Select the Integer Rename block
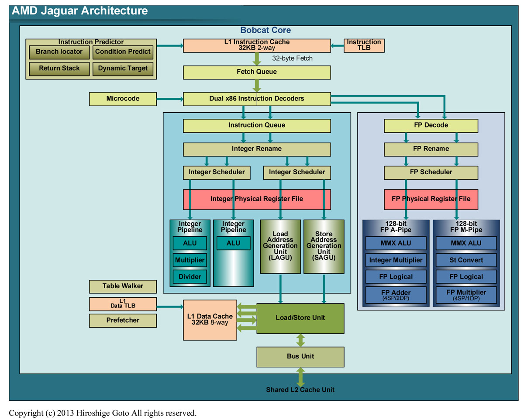 coord(256,149)
